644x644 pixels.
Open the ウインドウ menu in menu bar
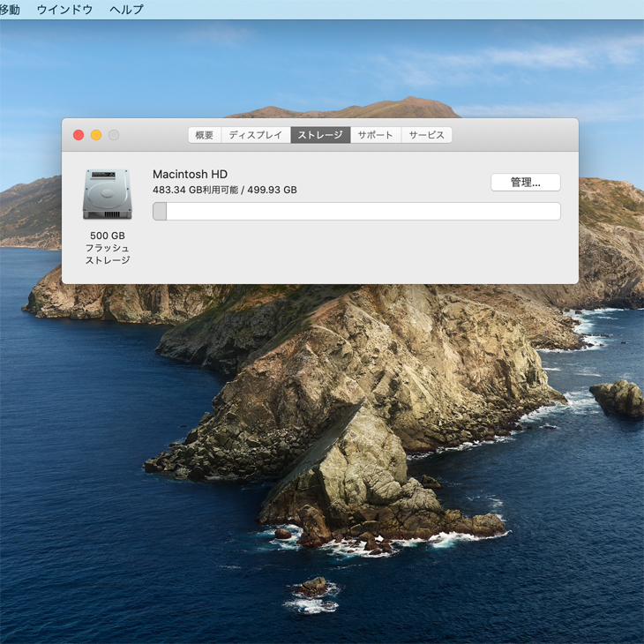pyautogui.click(x=64, y=10)
